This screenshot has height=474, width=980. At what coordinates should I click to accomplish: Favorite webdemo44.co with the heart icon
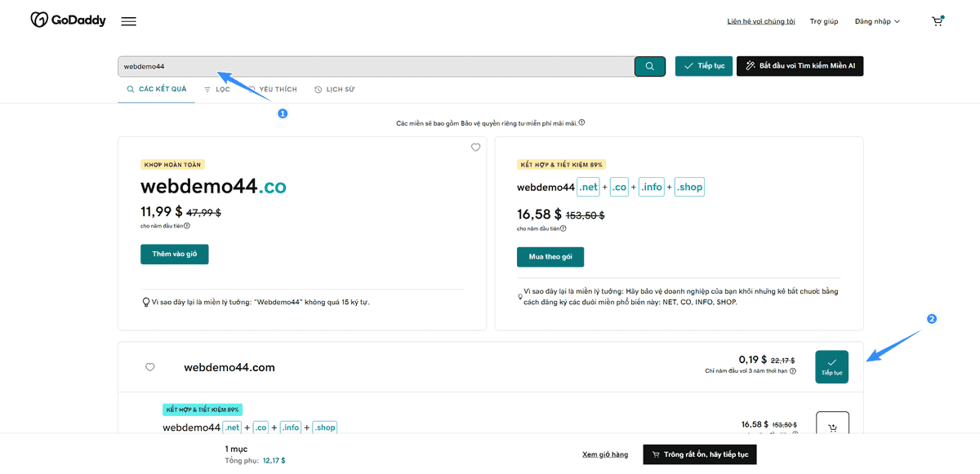476,148
